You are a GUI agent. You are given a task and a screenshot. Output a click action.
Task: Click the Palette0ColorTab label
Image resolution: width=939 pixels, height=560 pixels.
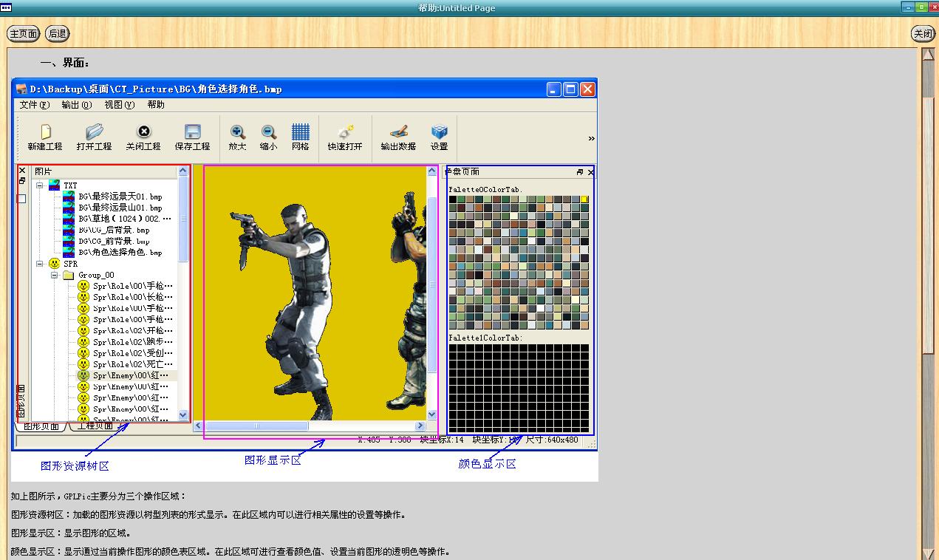pyautogui.click(x=485, y=190)
